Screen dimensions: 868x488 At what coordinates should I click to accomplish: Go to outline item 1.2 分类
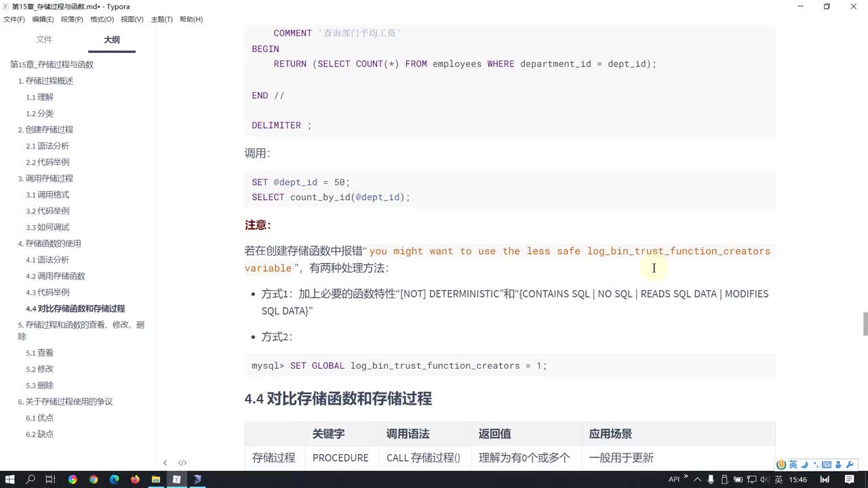click(39, 113)
